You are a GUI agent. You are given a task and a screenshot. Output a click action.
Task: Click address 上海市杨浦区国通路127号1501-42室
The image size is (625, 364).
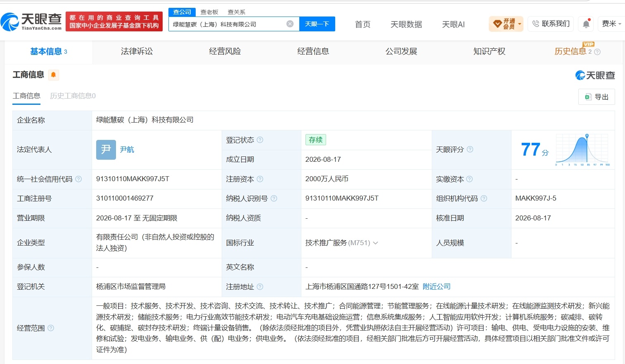pos(362,286)
